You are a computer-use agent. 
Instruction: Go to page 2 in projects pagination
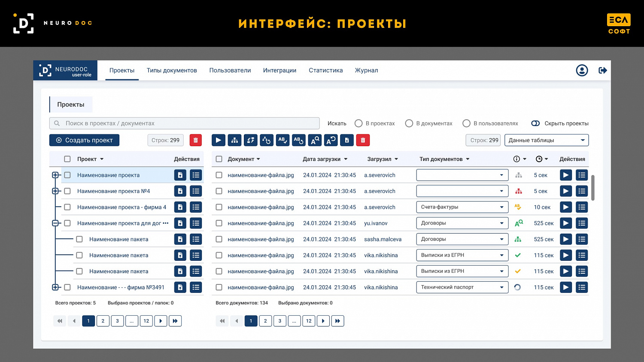click(x=103, y=321)
